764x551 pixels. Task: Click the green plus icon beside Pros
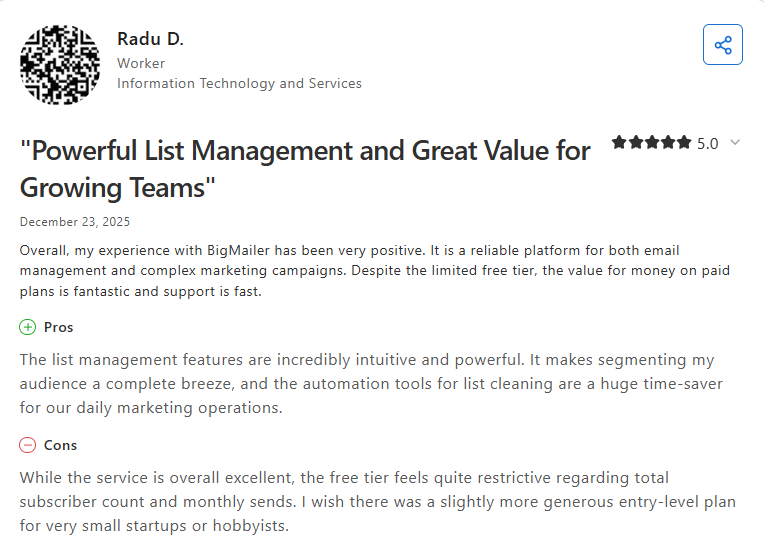tap(28, 327)
